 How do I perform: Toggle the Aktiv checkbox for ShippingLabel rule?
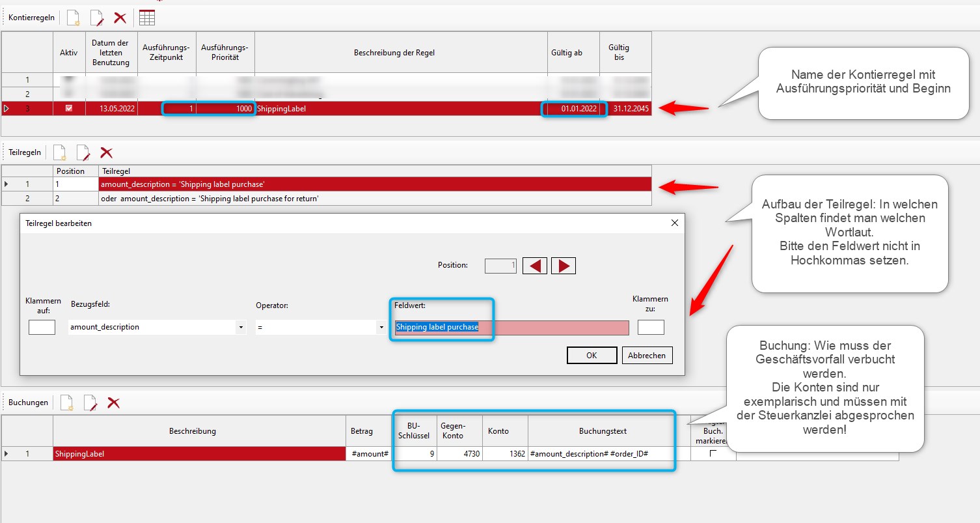point(69,109)
